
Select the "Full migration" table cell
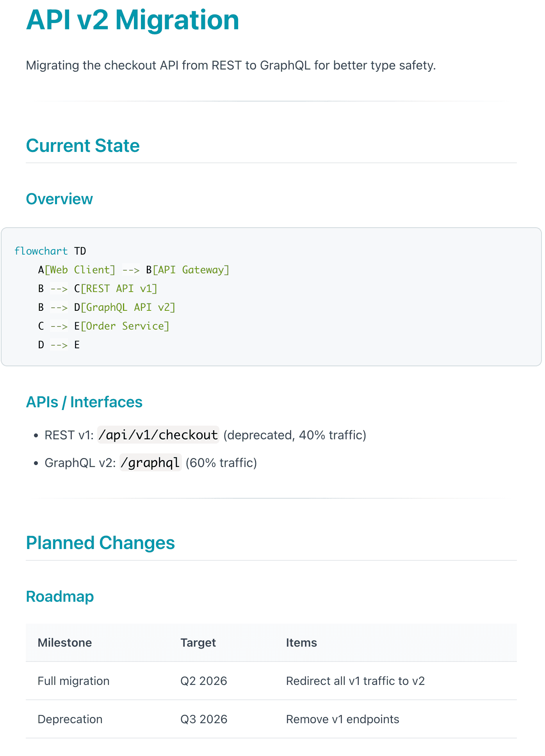73,681
